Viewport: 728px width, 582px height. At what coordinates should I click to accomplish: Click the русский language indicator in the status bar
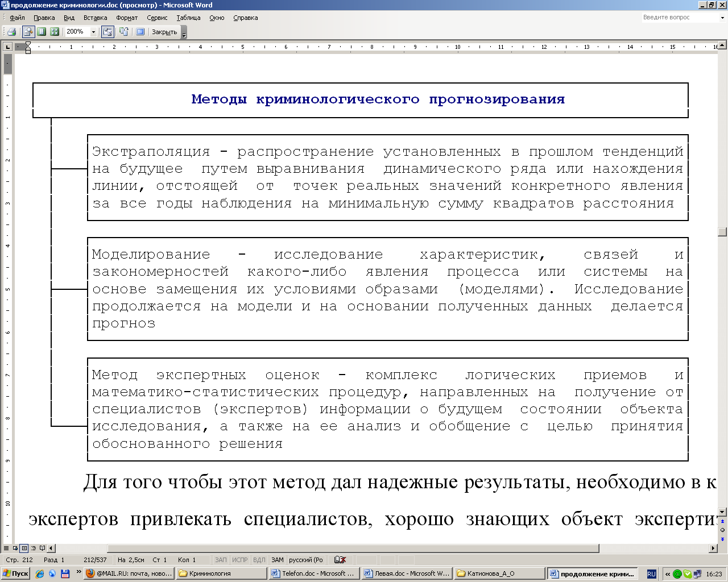pos(306,560)
